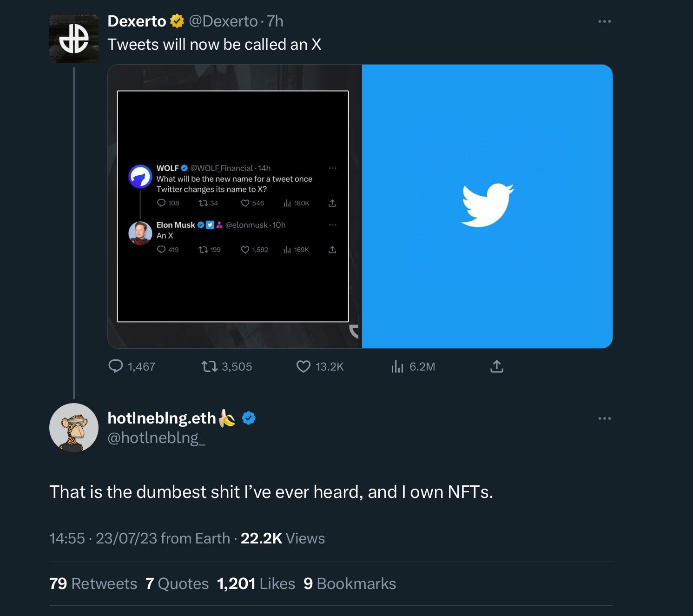This screenshot has width=693, height=616.
Task: Click the reply icon on Dexerto's tweet
Action: tap(116, 366)
